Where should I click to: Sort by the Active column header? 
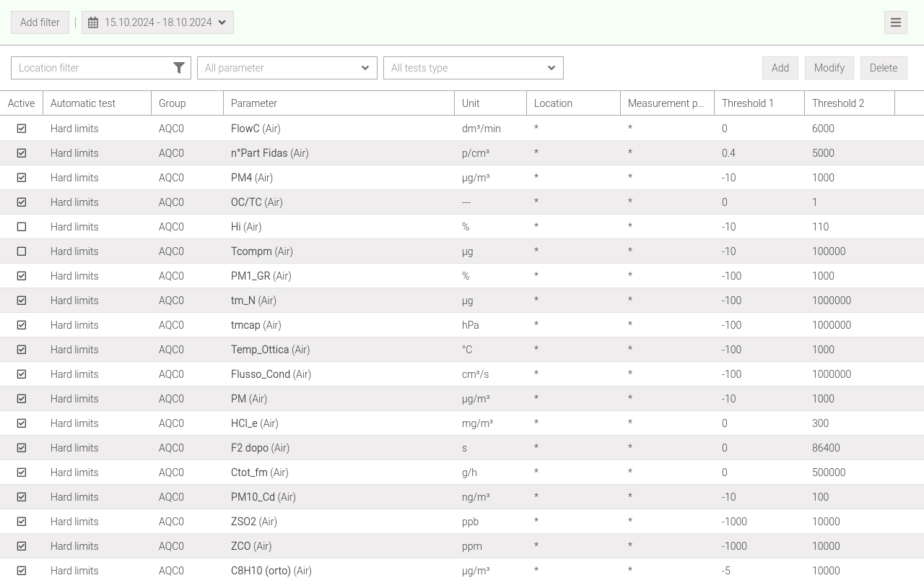[x=22, y=103]
